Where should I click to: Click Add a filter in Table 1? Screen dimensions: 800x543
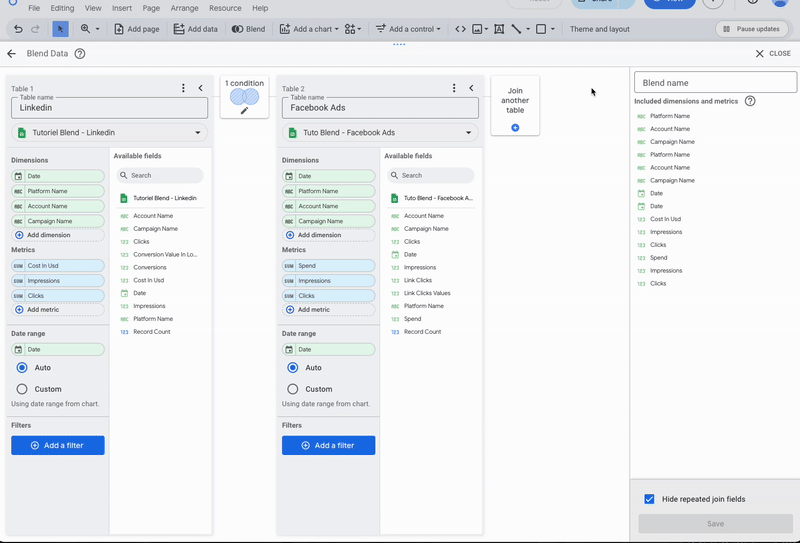[x=58, y=446]
